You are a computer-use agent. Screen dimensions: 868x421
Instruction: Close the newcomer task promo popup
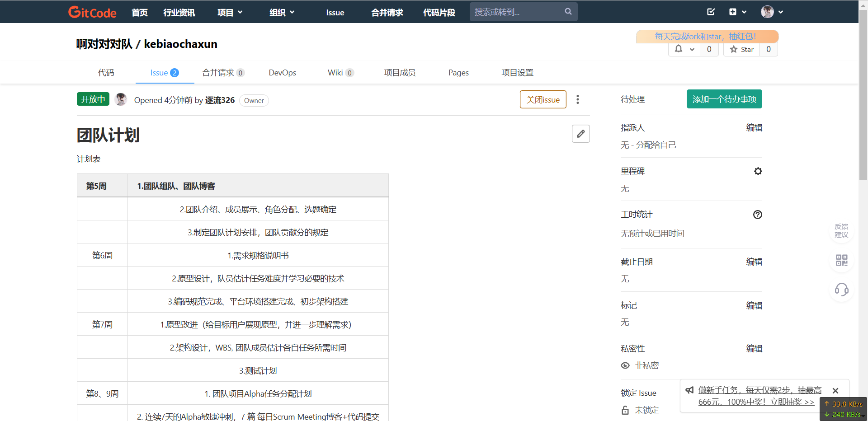pyautogui.click(x=835, y=391)
